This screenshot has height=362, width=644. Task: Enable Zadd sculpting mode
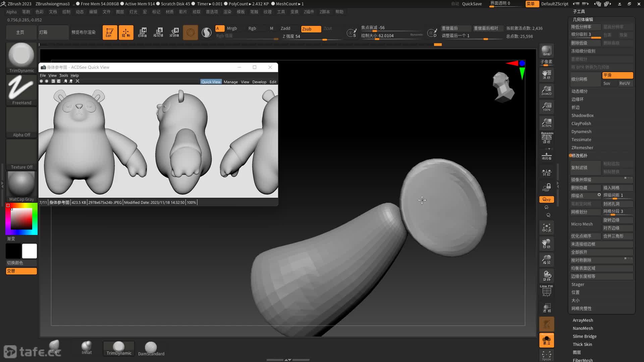pyautogui.click(x=286, y=28)
